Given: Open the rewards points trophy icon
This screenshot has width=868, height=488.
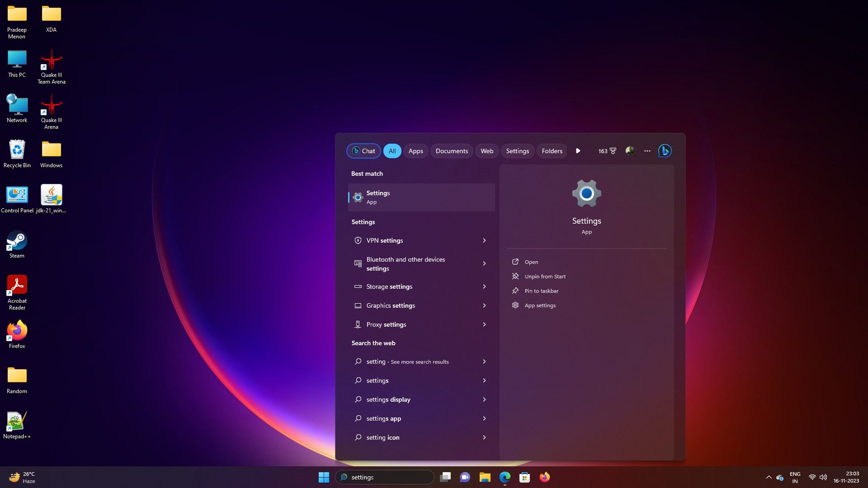Looking at the screenshot, I should coord(613,151).
